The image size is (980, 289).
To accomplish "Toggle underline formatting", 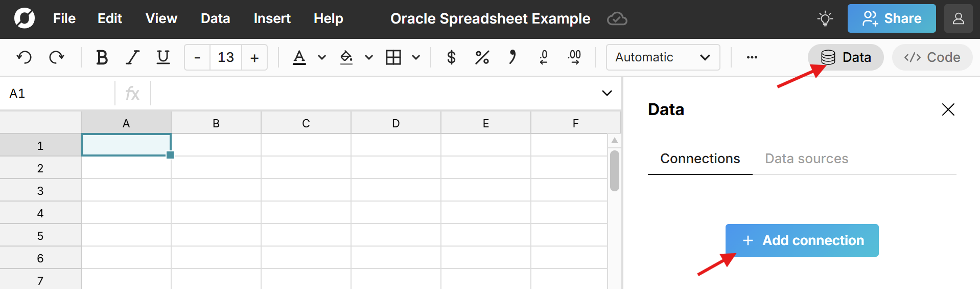I will click(x=163, y=57).
